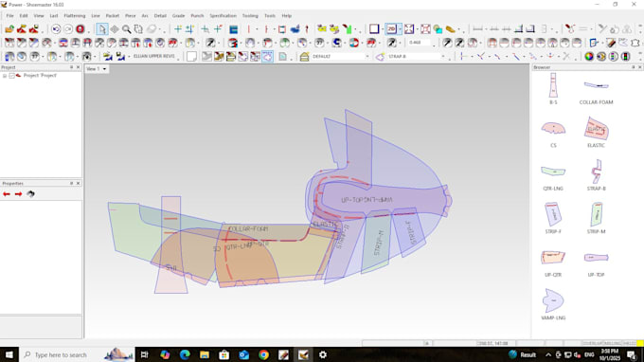Open the Grade menu
This screenshot has width=644, height=362.
pyautogui.click(x=178, y=15)
